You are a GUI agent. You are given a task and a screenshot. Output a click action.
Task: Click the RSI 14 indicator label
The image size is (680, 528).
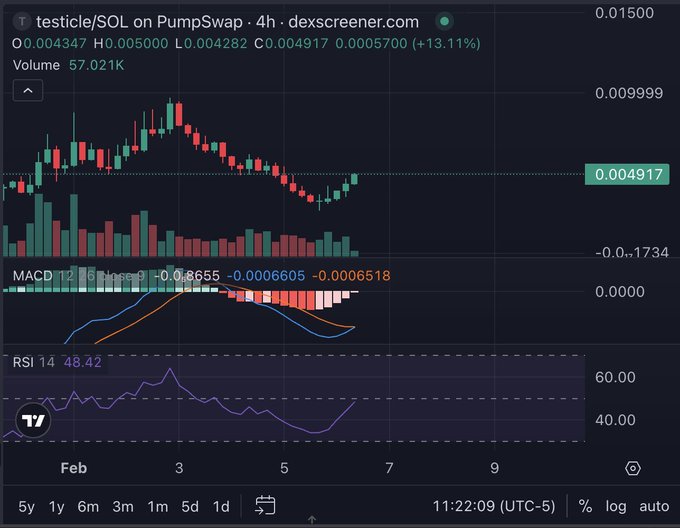pos(34,362)
